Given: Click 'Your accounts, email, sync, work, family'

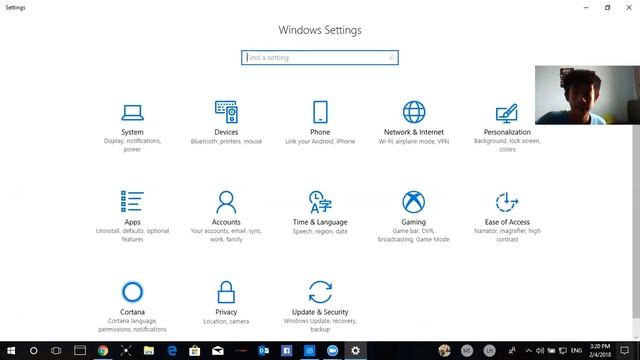Looking at the screenshot, I should pyautogui.click(x=226, y=235).
